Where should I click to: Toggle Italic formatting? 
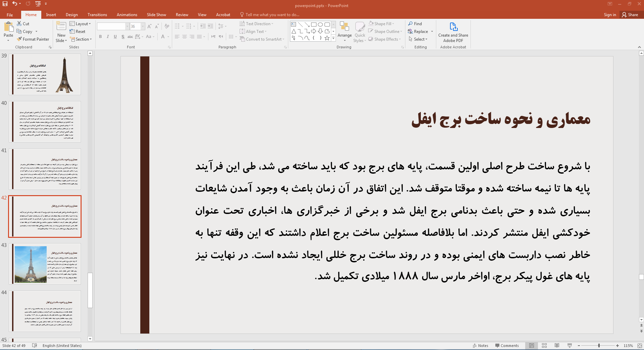tap(108, 37)
